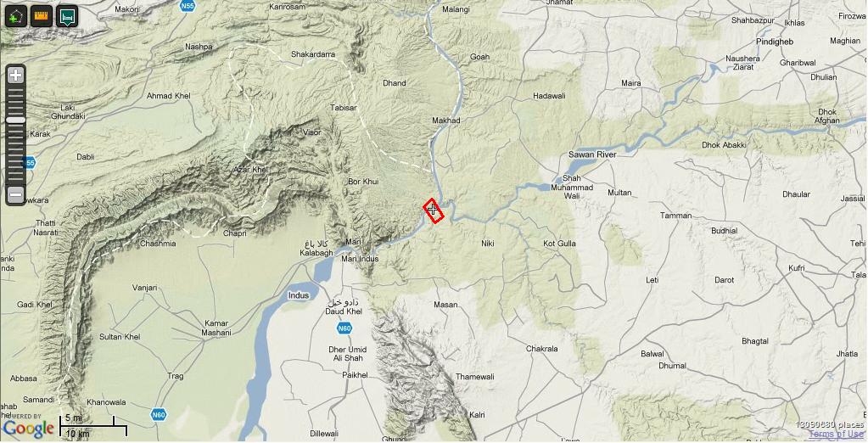Select the Chakrala town label
Viewport: 868px width, 443px height.
(x=542, y=349)
